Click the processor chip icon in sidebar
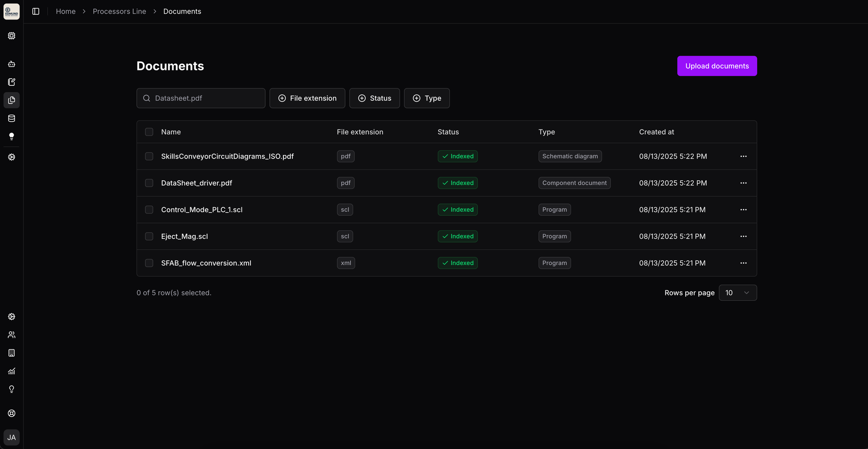Image resolution: width=868 pixels, height=449 pixels. click(x=12, y=36)
